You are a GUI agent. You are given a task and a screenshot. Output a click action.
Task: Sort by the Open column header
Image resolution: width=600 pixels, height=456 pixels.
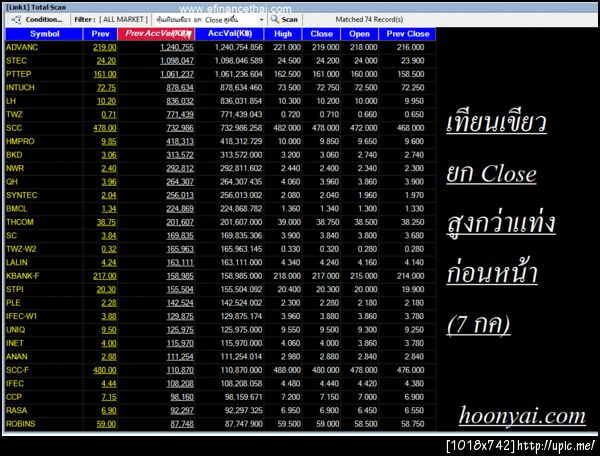359,34
